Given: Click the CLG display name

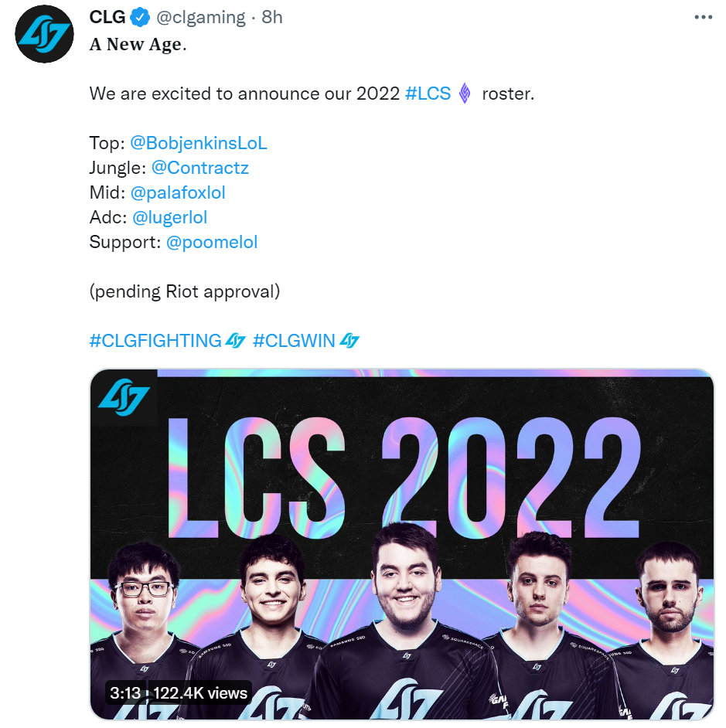Looking at the screenshot, I should pyautogui.click(x=107, y=17).
